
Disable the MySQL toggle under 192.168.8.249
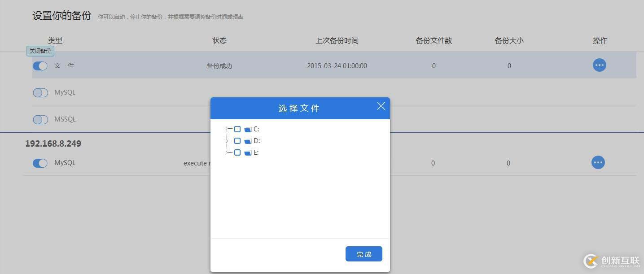coord(40,163)
